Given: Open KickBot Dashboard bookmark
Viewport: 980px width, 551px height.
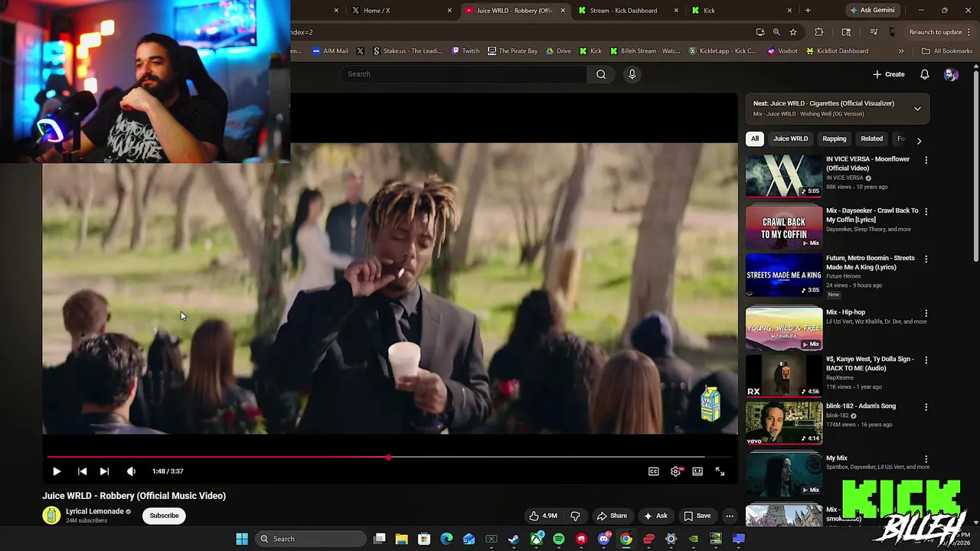Looking at the screenshot, I should tap(837, 51).
